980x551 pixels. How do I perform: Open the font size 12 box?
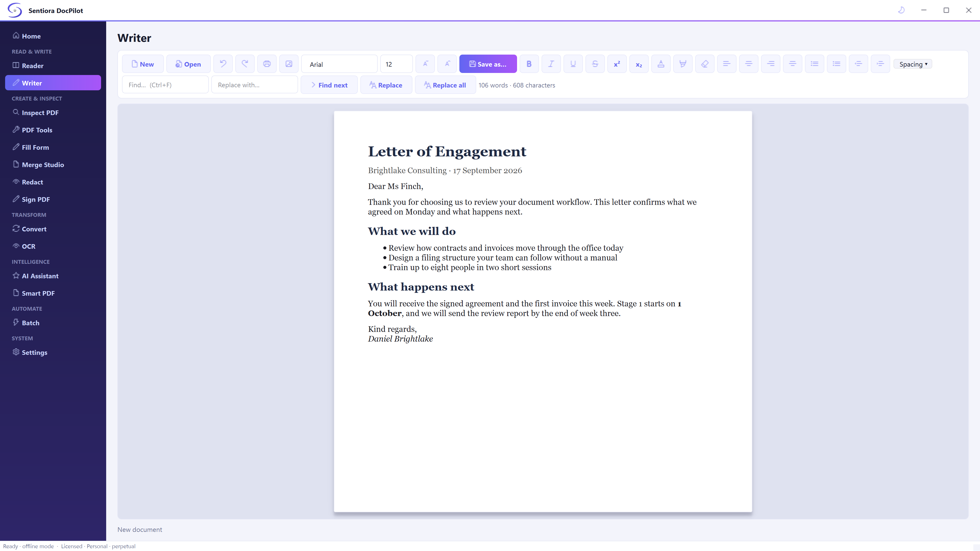[x=396, y=64]
